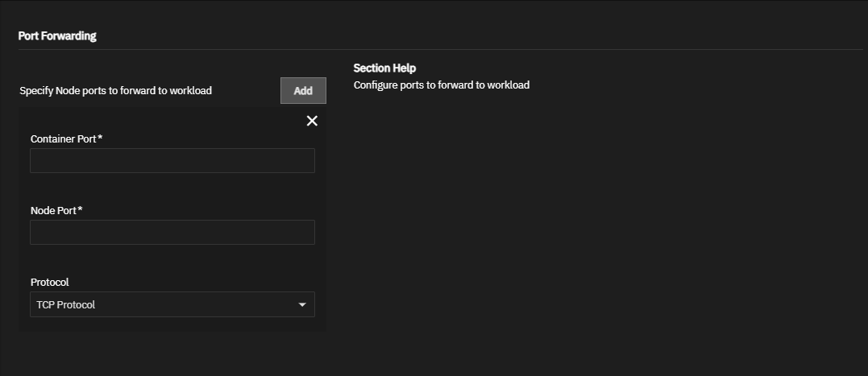Click the Port Forwarding section heading
The image size is (868, 376).
pos(57,36)
